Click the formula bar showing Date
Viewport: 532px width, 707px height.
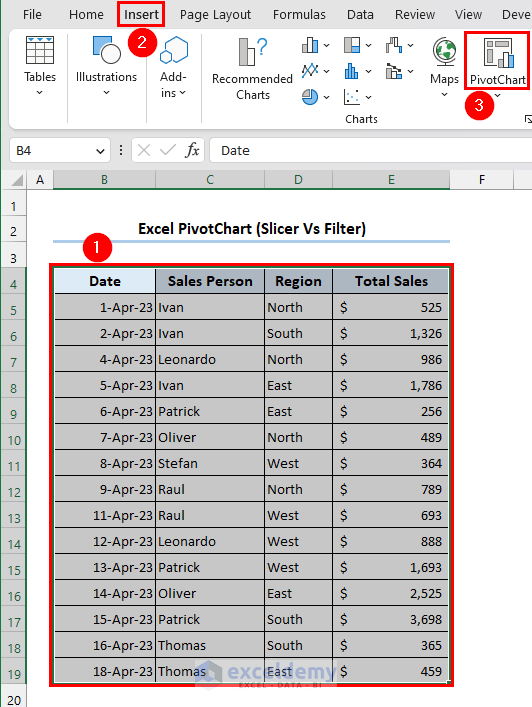tap(371, 150)
